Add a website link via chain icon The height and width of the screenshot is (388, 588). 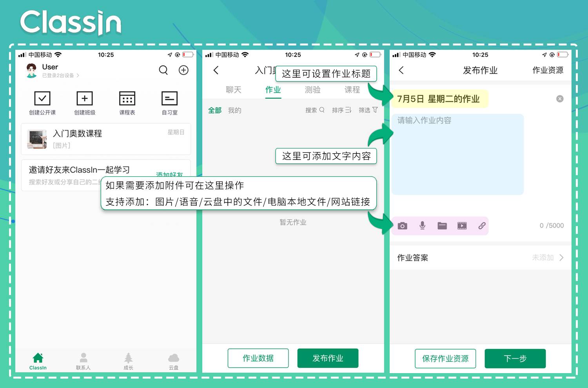point(482,226)
